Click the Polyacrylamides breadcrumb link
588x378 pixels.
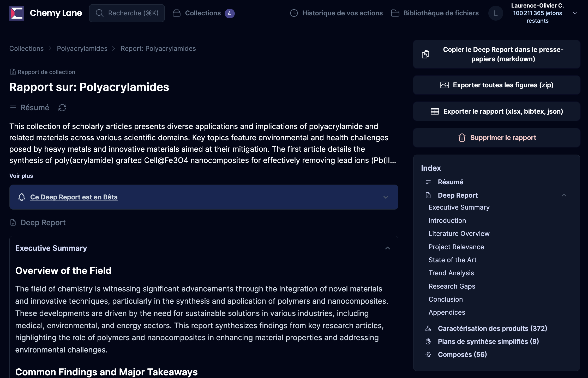click(x=82, y=48)
